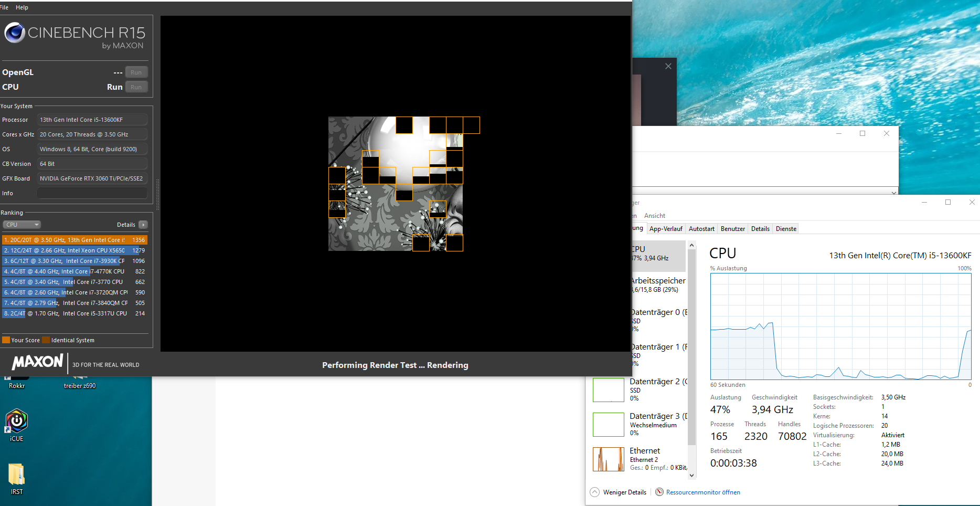
Task: Open the CPU ranking dropdown
Action: coord(22,225)
